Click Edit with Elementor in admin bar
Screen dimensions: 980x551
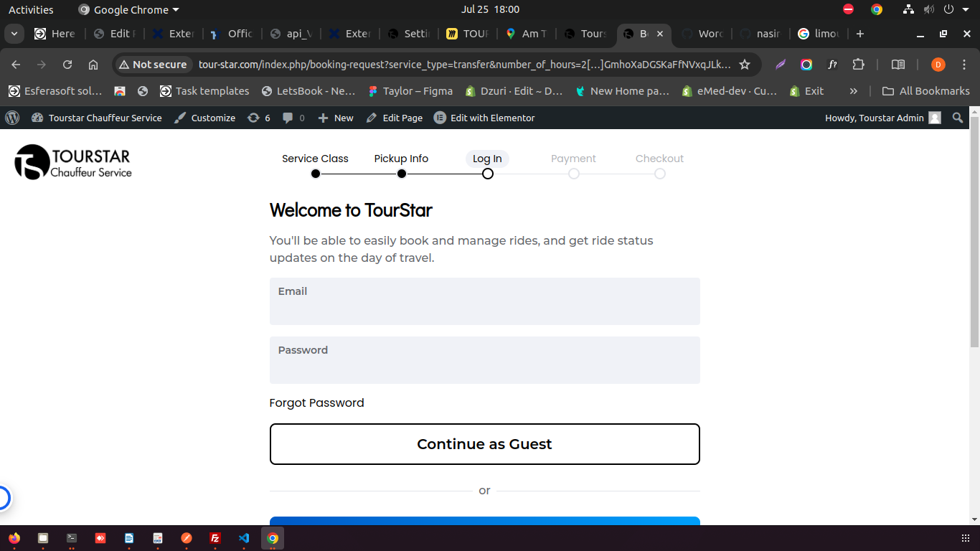(x=484, y=118)
